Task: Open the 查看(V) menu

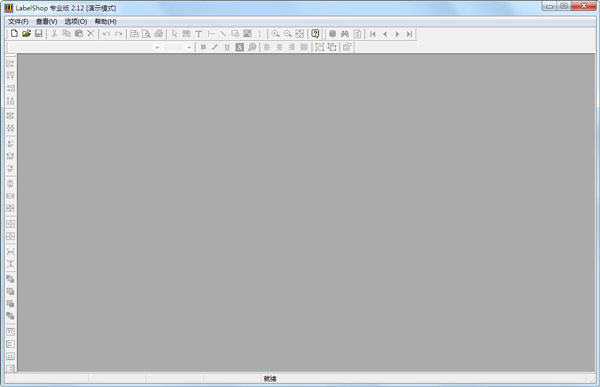Action: coord(46,21)
